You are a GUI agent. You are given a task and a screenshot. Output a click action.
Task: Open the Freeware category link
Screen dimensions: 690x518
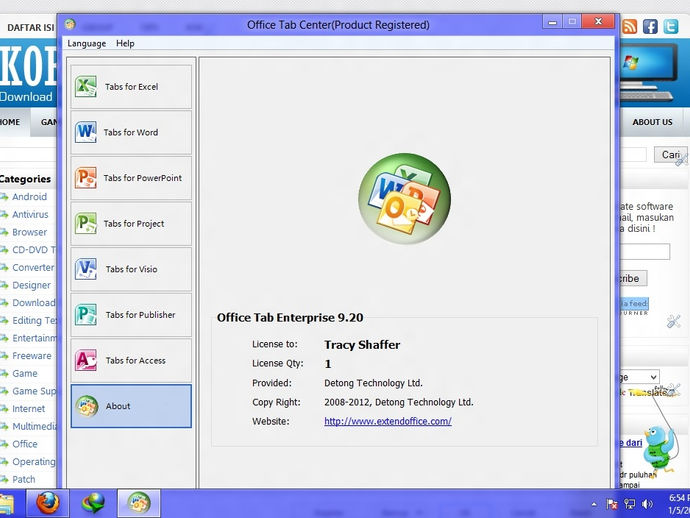pos(31,356)
